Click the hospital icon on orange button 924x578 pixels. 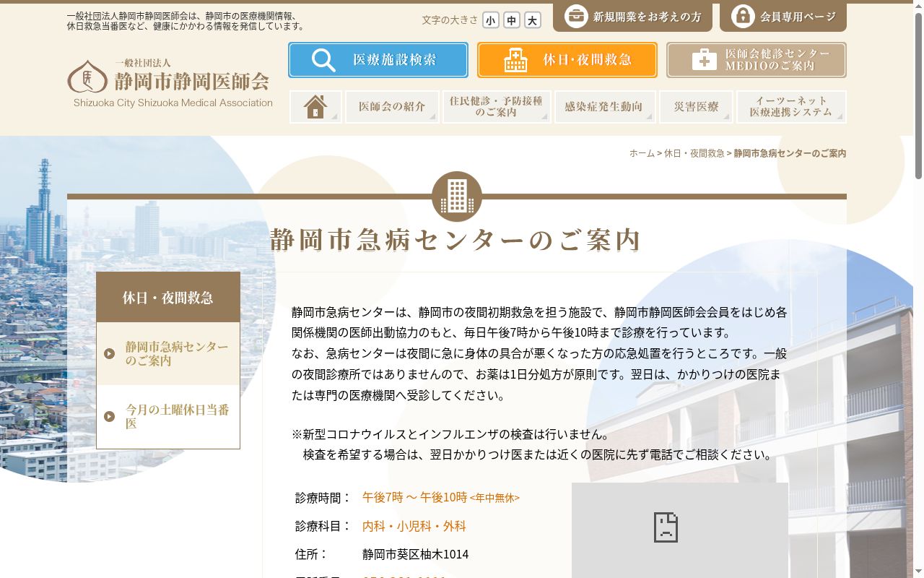click(515, 60)
